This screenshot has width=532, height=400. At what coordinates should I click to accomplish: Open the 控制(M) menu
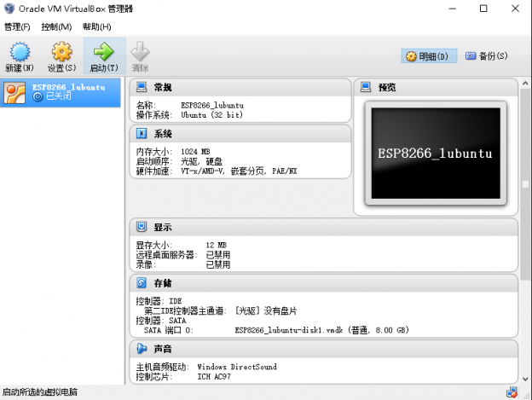56,26
